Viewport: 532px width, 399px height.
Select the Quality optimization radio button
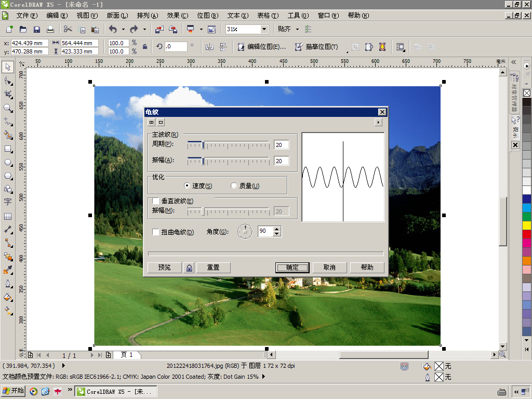233,185
